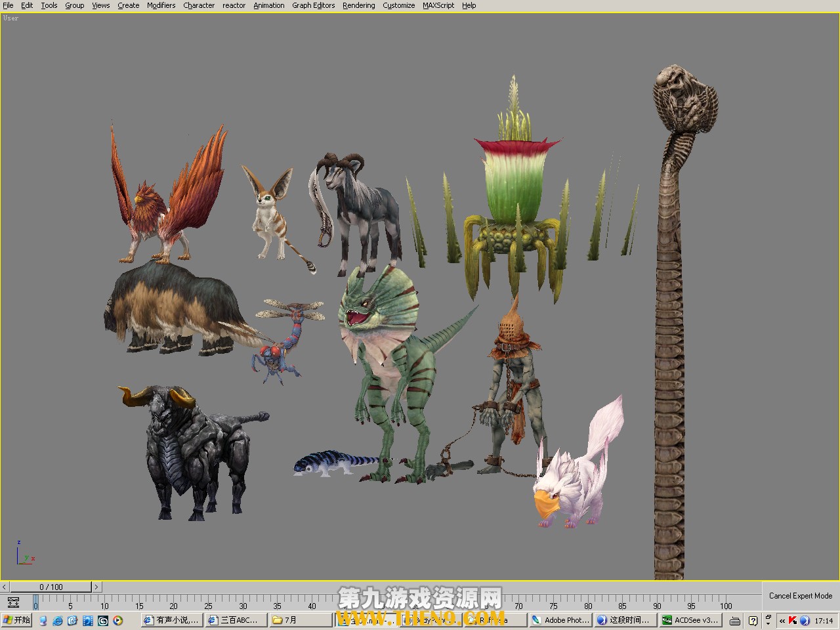840x630 pixels.
Task: Click the filmstrip icon in quick launch
Action: (x=88, y=620)
